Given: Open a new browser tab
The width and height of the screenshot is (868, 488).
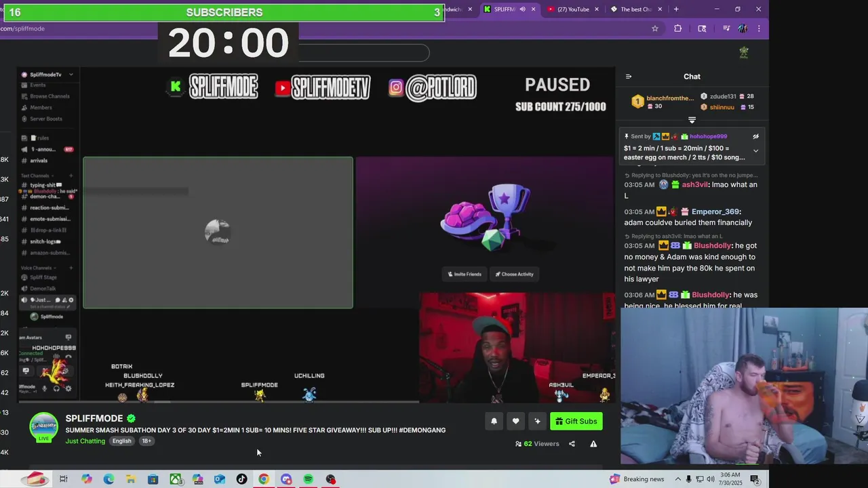Looking at the screenshot, I should [x=676, y=9].
